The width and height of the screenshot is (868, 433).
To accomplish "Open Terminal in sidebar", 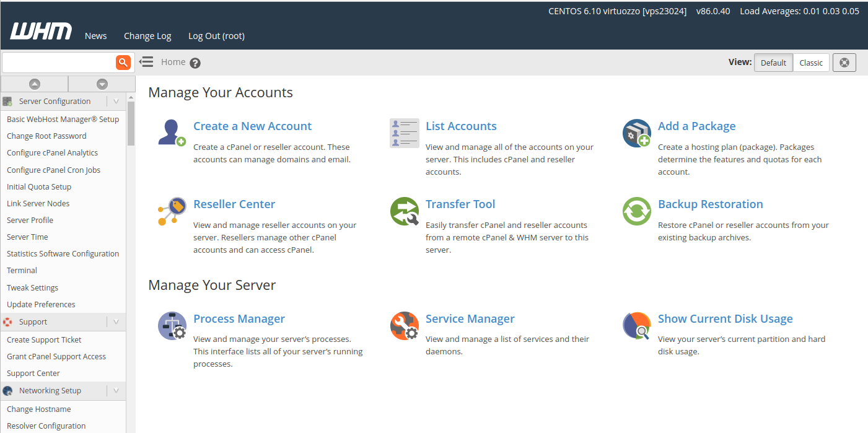I will coord(22,271).
